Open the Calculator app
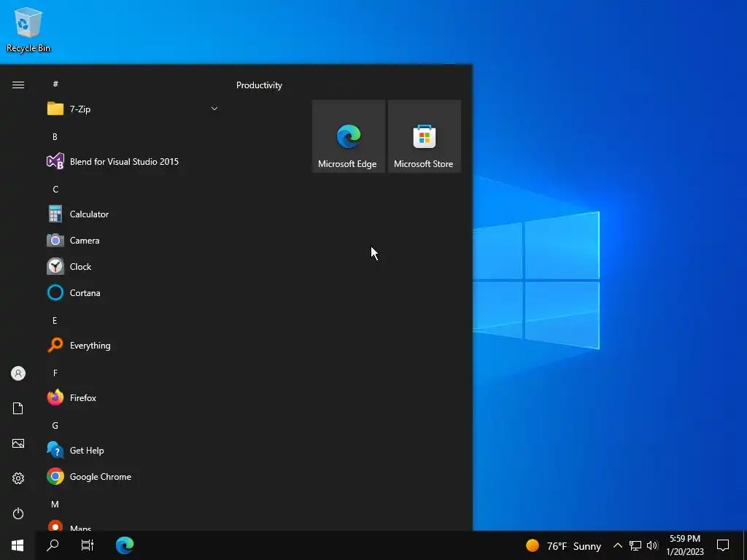Image resolution: width=747 pixels, height=560 pixels. (133, 214)
